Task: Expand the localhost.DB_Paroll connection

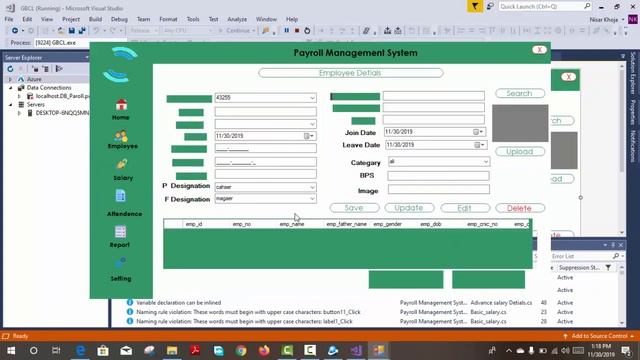Action: point(19,96)
